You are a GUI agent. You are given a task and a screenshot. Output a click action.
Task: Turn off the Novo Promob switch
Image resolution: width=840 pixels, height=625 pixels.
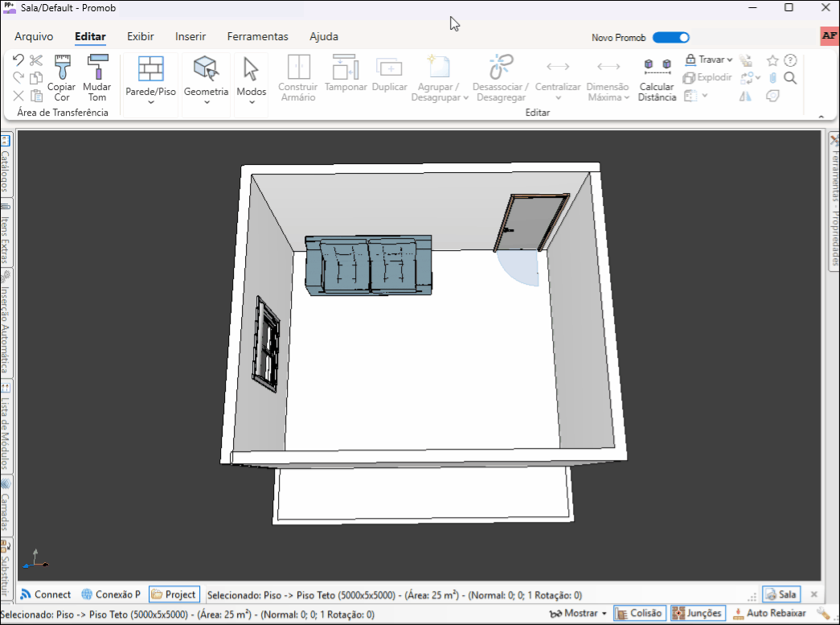[670, 37]
